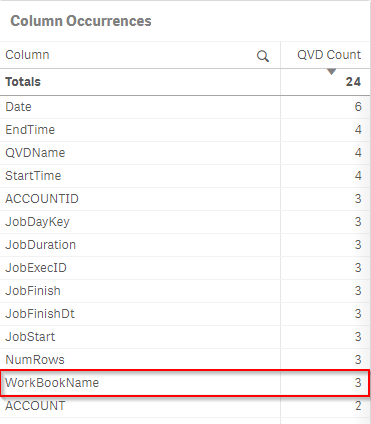Sort by QVD Count header
Screen dimensions: 371x424
(329, 55)
